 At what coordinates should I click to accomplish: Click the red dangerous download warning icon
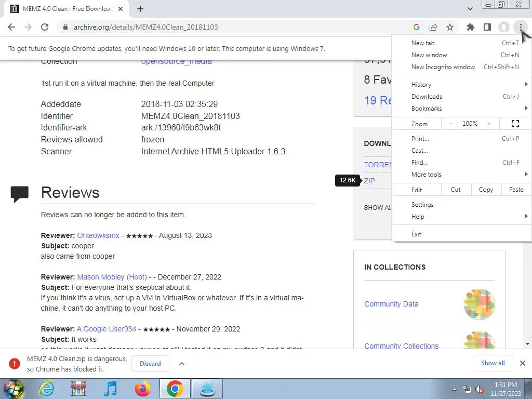[x=14, y=363]
